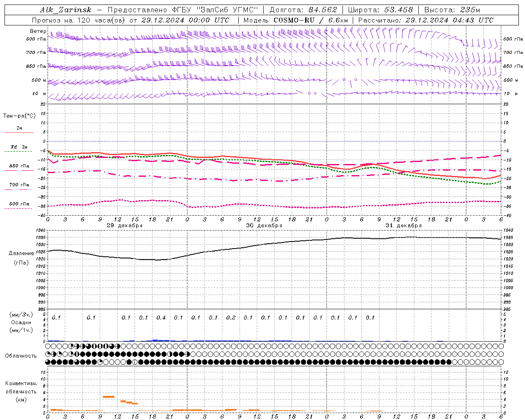The width and height of the screenshot is (525, 420).
Task: Click the Td 2м legend label
Action: (19, 147)
